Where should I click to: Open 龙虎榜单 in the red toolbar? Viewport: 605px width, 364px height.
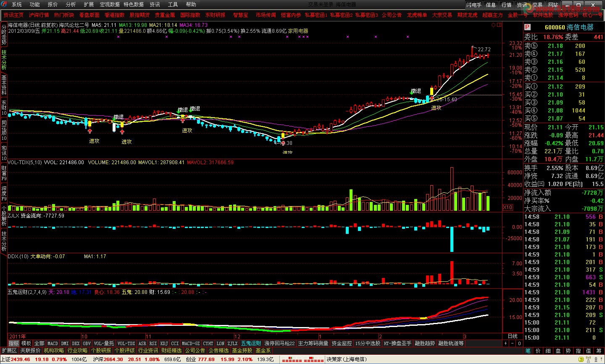click(x=417, y=15)
